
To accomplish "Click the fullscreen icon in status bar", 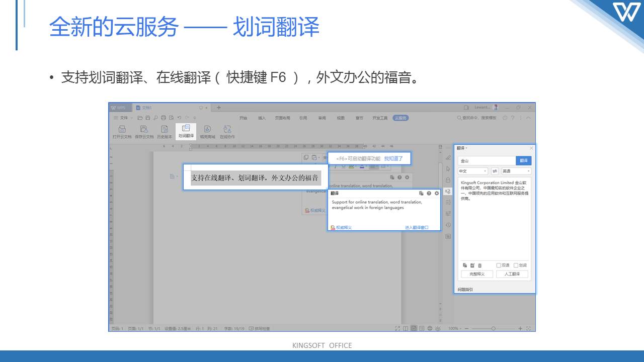I will pos(397,328).
